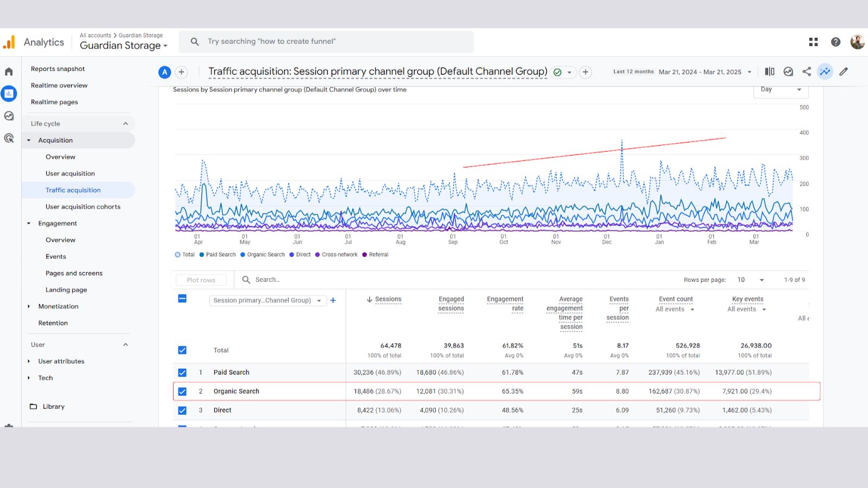Uncheck the Total row checkbox
Screen dimensions: 868x488
tap(182, 350)
